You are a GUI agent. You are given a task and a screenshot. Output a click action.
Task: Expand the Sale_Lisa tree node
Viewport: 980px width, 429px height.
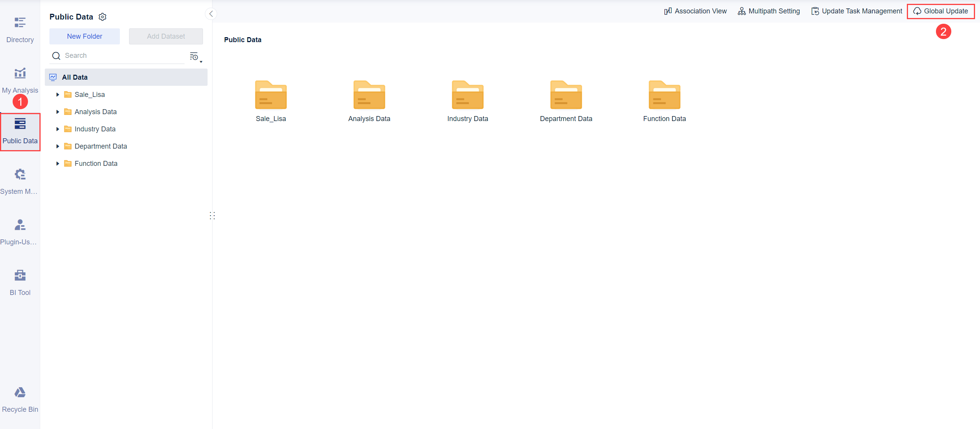tap(58, 94)
